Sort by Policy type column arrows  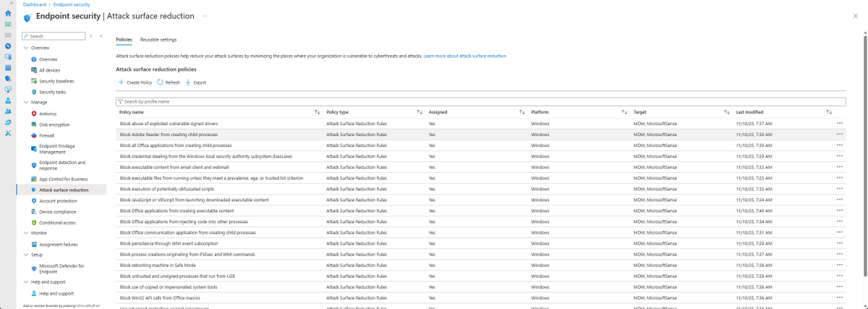tap(420, 112)
